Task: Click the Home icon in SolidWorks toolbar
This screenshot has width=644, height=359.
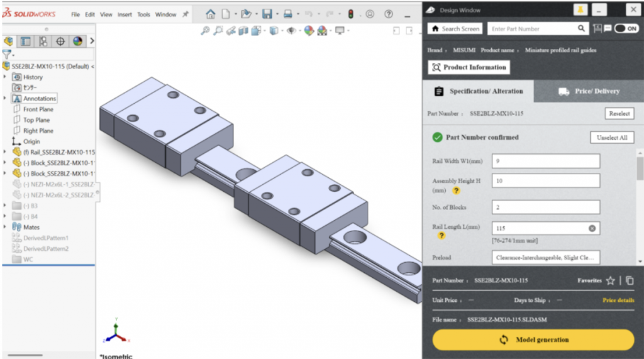Action: point(211,14)
